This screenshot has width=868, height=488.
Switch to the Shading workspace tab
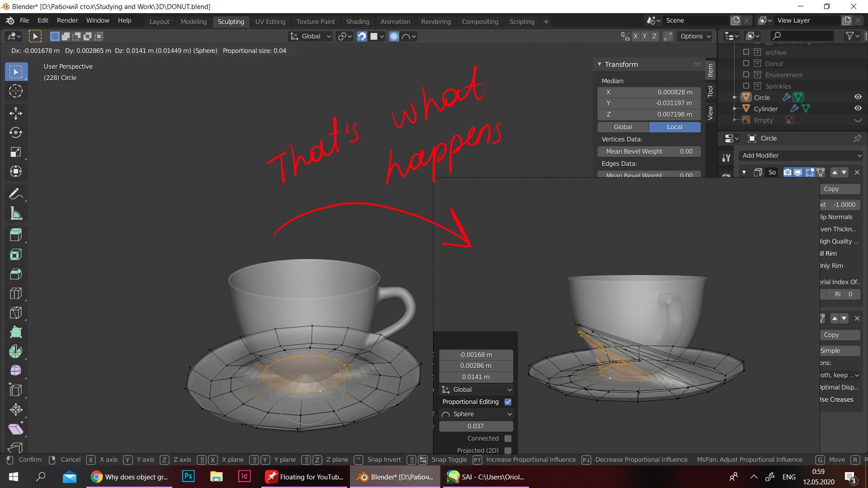(358, 22)
